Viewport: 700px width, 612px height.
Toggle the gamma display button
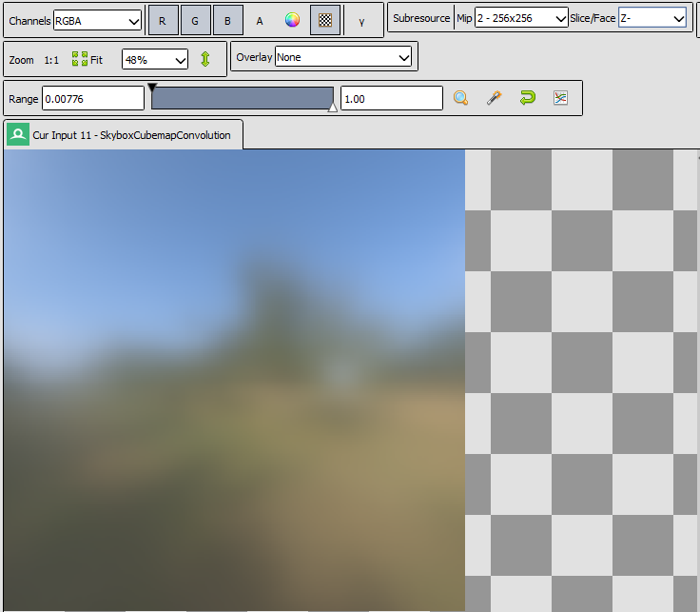coord(361,21)
